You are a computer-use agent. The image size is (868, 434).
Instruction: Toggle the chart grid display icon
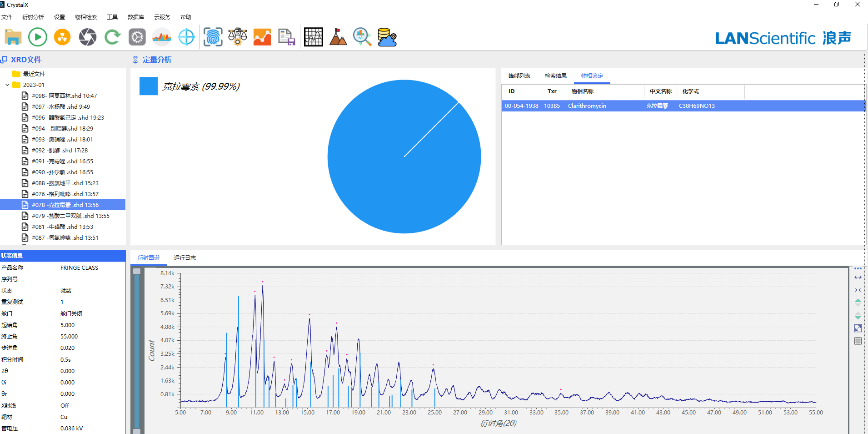coord(858,341)
